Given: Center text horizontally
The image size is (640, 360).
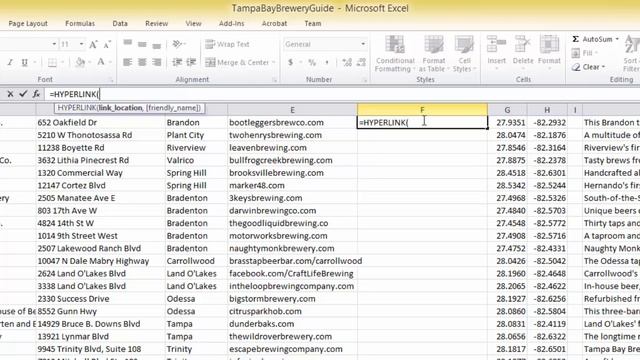Looking at the screenshot, I should (x=142, y=62).
